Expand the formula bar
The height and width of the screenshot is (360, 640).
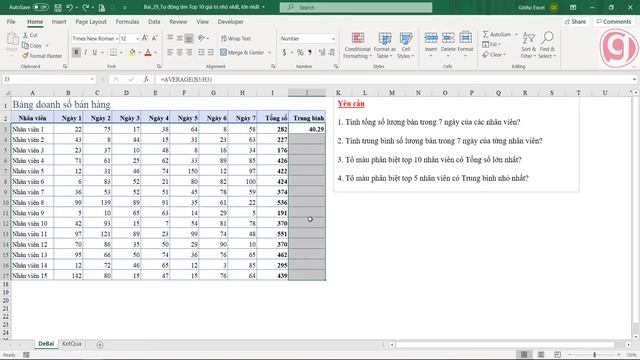[634, 80]
